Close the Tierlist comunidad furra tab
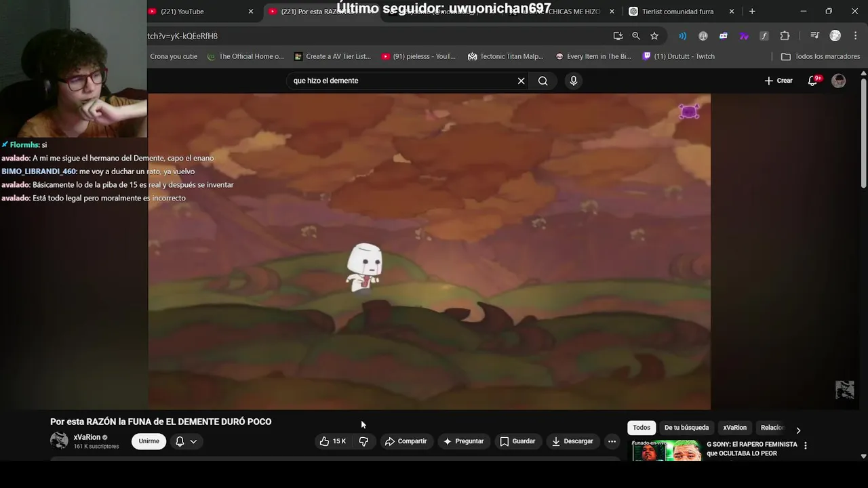The height and width of the screenshot is (488, 868). (x=732, y=12)
